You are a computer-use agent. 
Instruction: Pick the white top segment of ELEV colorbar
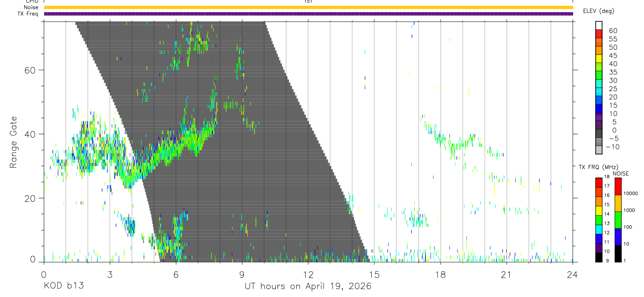(x=599, y=26)
